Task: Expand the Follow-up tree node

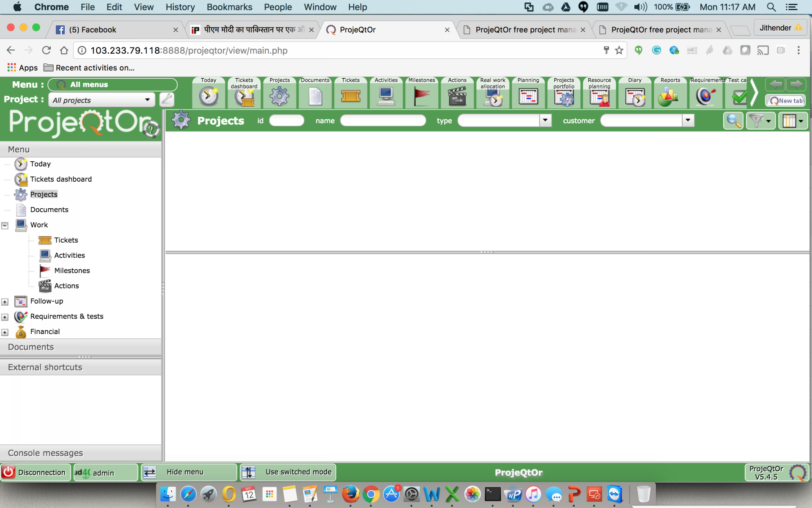Action: (5, 302)
